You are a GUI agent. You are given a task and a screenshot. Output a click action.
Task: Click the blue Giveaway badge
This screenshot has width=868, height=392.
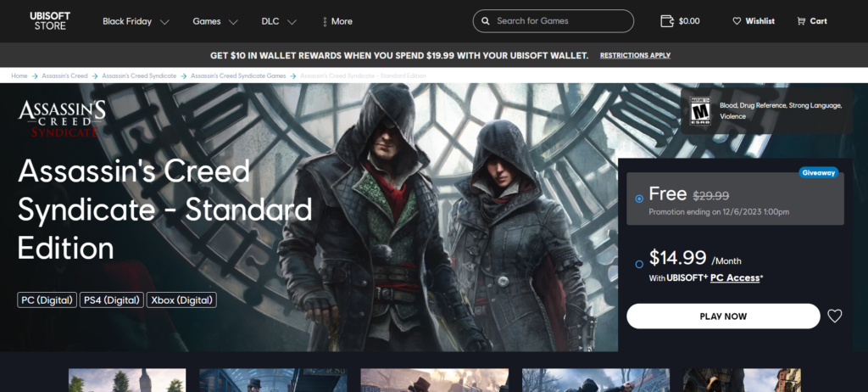pos(818,172)
